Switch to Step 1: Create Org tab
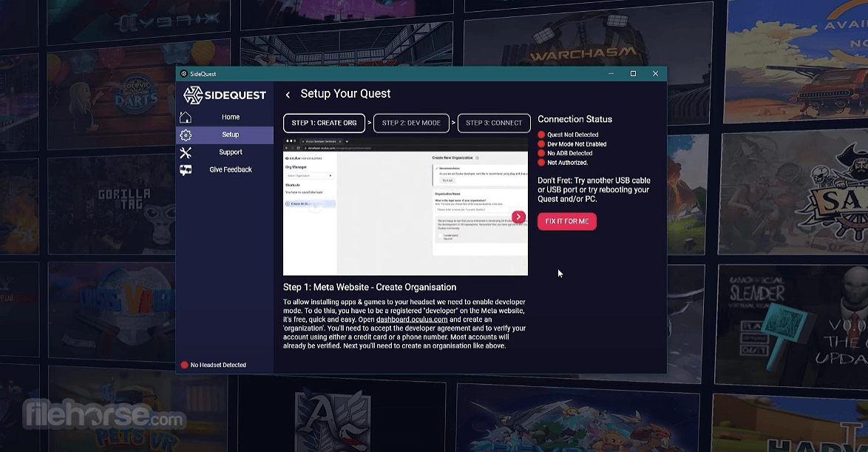The width and height of the screenshot is (868, 452). pos(325,123)
